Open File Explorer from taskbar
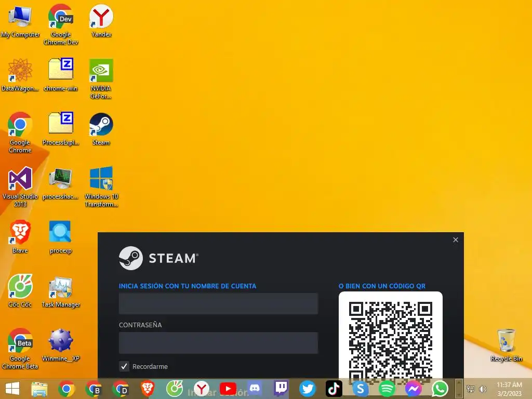 click(x=39, y=389)
